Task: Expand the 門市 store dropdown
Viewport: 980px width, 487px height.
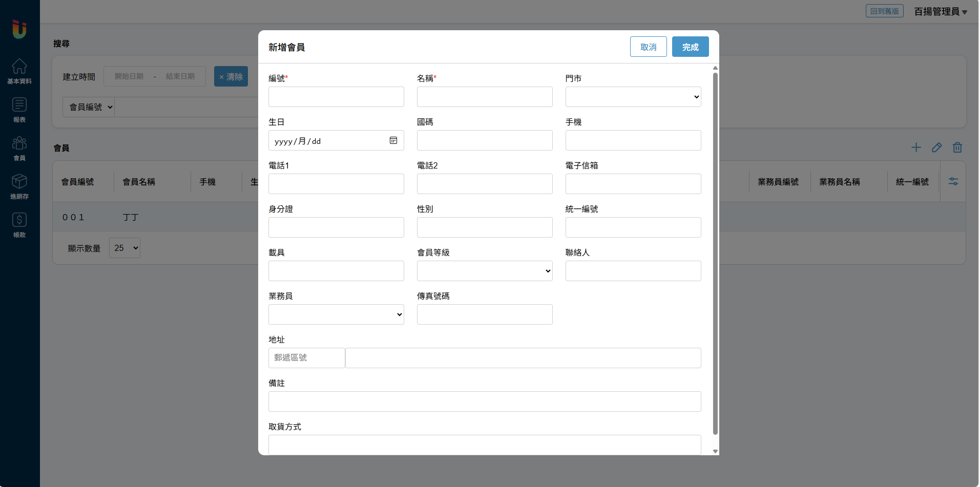Action: click(633, 97)
